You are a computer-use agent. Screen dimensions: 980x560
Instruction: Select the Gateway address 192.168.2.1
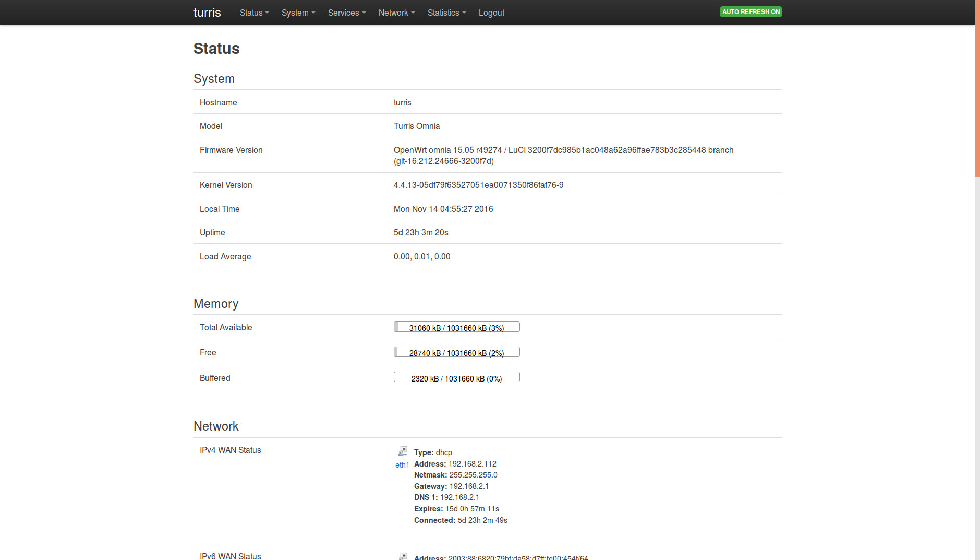(x=469, y=486)
